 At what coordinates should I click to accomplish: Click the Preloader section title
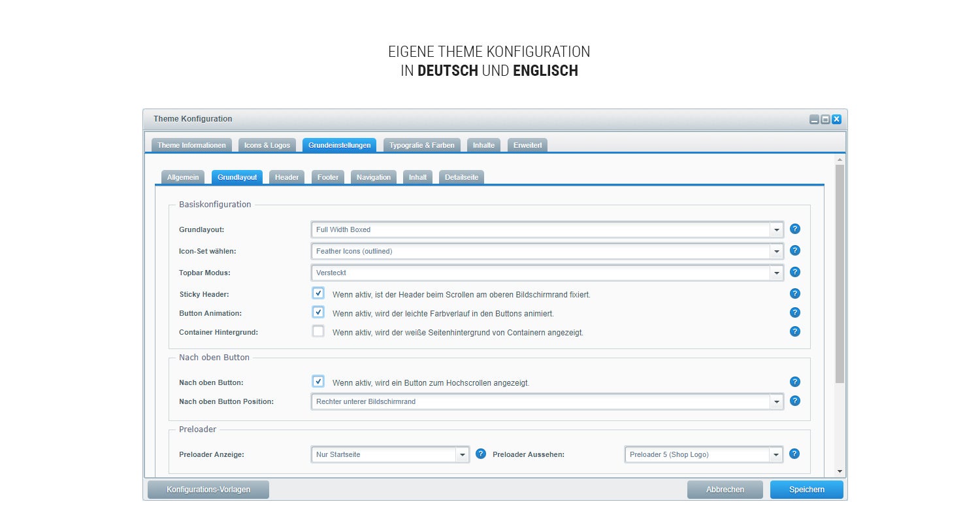(197, 430)
